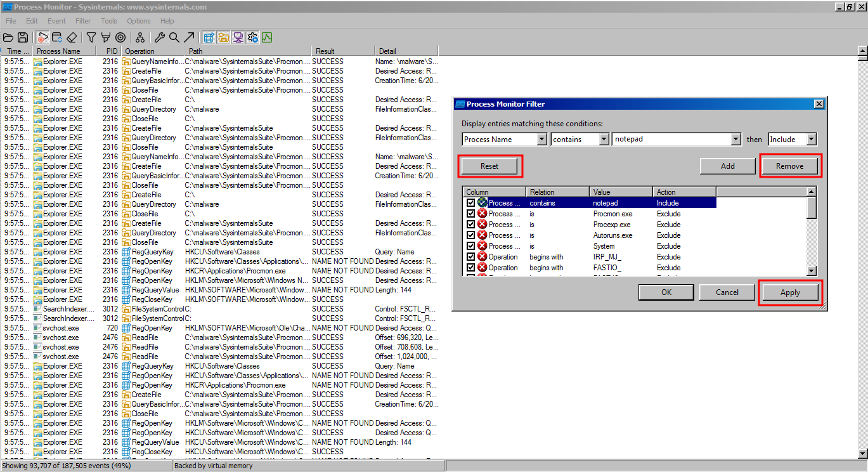Click the filter list scrollbar up arrow

[811, 192]
